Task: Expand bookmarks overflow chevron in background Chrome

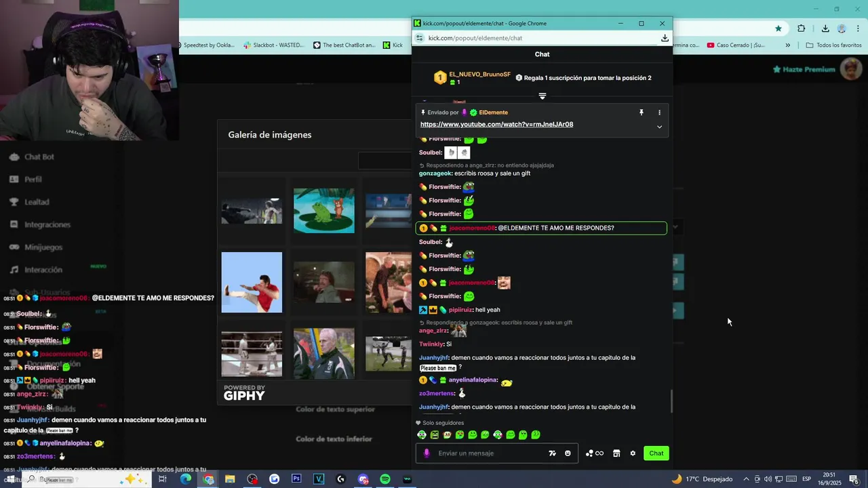Action: [787, 45]
